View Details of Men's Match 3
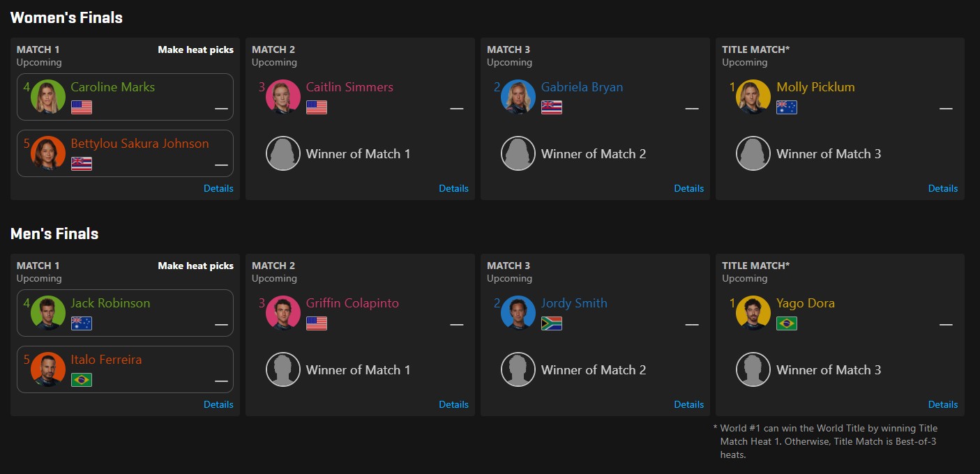 click(x=688, y=404)
